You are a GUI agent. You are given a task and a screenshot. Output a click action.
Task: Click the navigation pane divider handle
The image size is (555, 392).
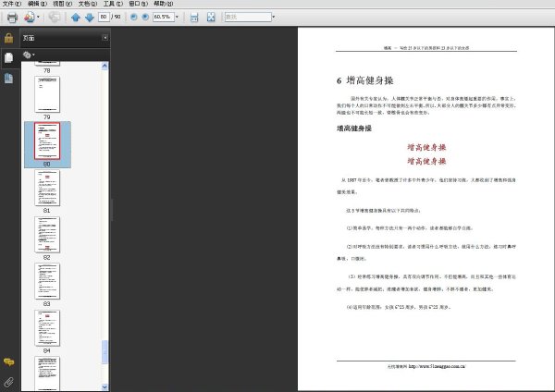coord(112,210)
